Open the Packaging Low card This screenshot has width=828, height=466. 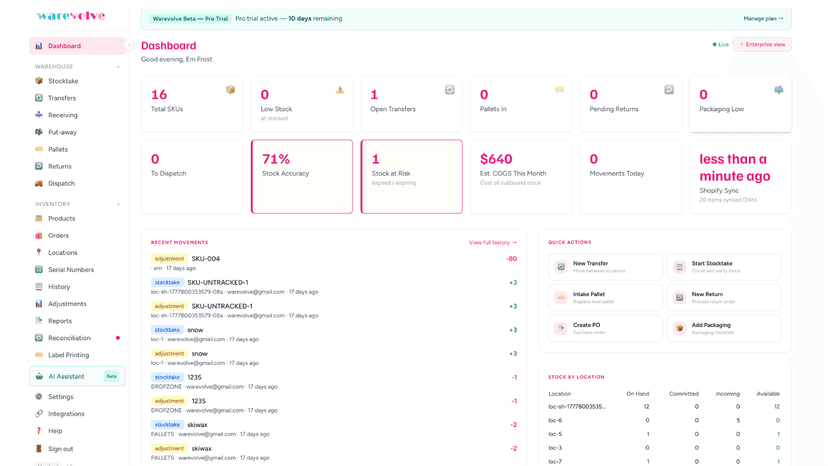point(740,104)
